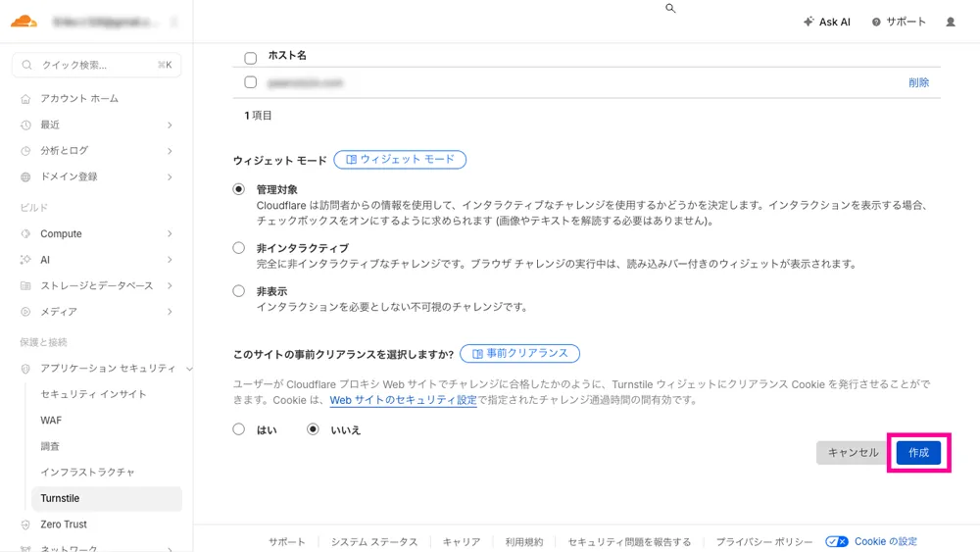Open セキュリティ インサイト in sidebar
The image size is (980, 552).
tap(93, 394)
